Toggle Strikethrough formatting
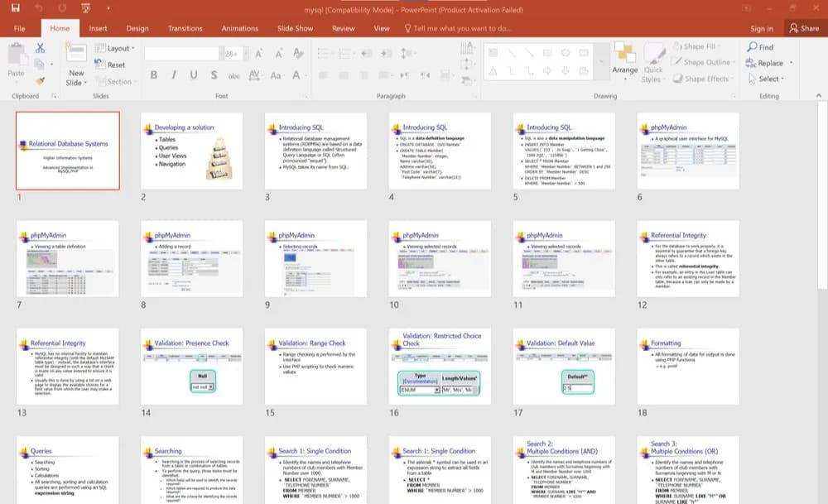828x504 pixels. (234, 75)
